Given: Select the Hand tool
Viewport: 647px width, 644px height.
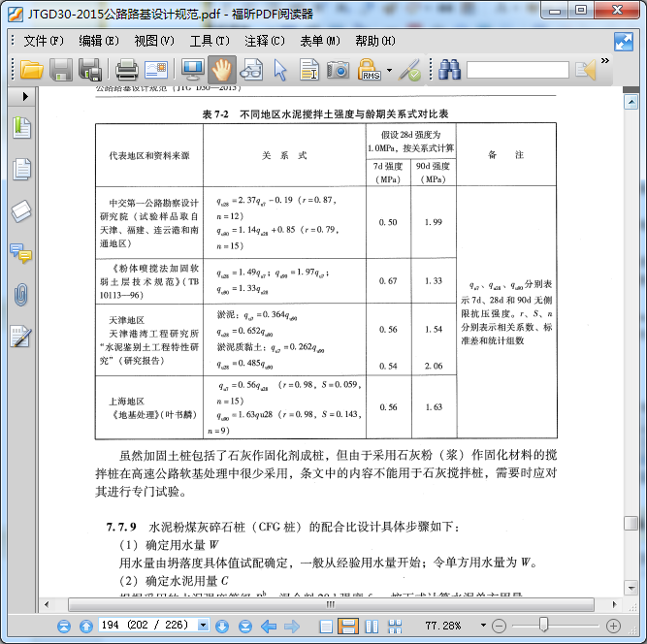Looking at the screenshot, I should tap(222, 69).
